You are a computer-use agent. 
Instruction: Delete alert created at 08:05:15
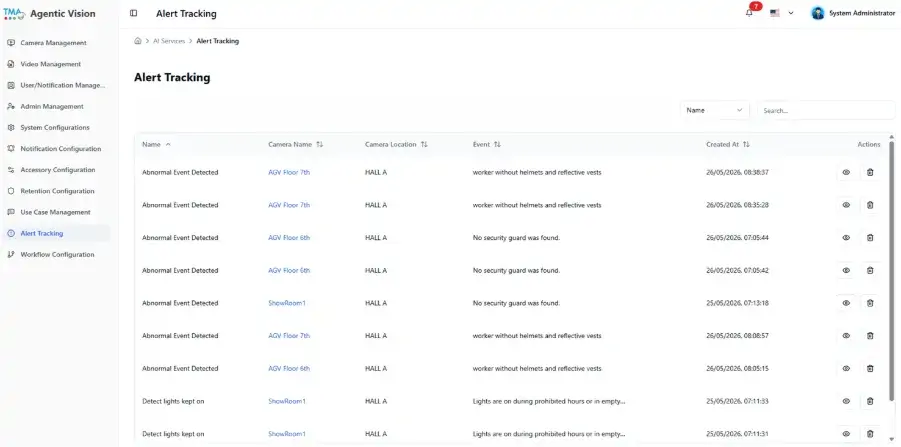(x=870, y=369)
